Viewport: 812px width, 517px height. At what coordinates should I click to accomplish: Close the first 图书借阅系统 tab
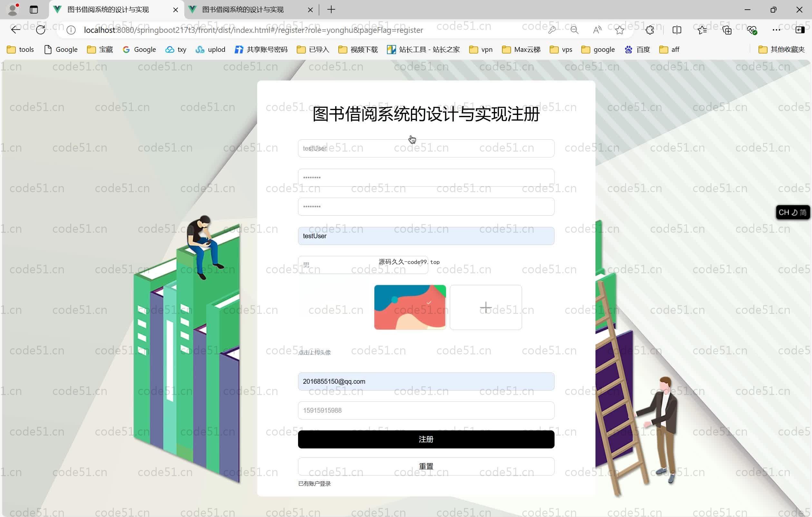(175, 10)
